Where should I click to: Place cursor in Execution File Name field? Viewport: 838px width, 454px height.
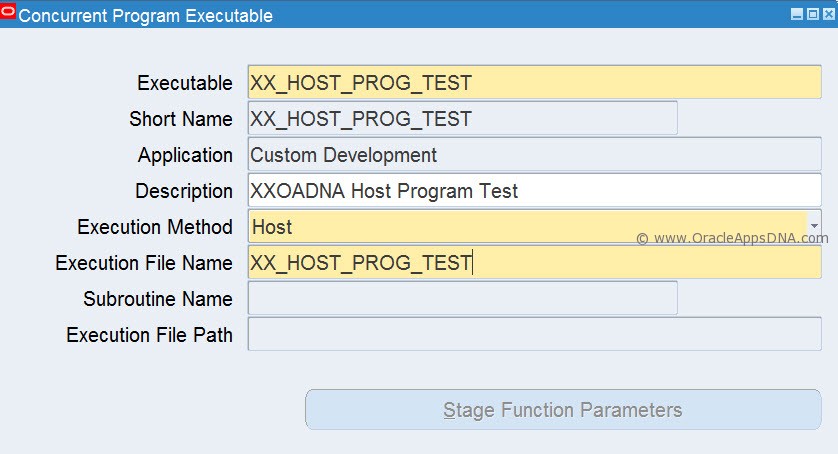(534, 263)
